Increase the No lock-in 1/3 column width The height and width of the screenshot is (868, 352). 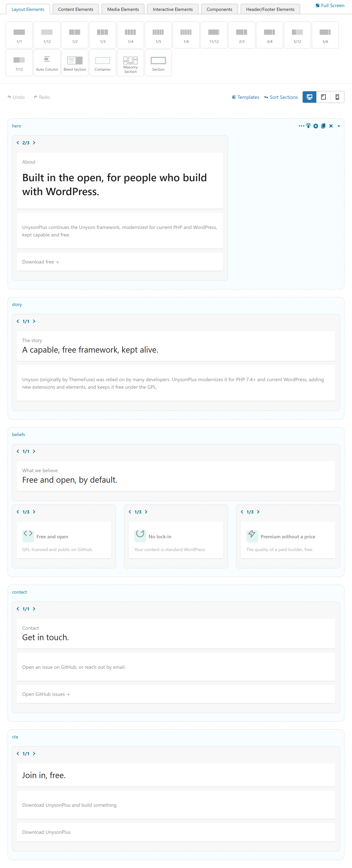tap(146, 512)
